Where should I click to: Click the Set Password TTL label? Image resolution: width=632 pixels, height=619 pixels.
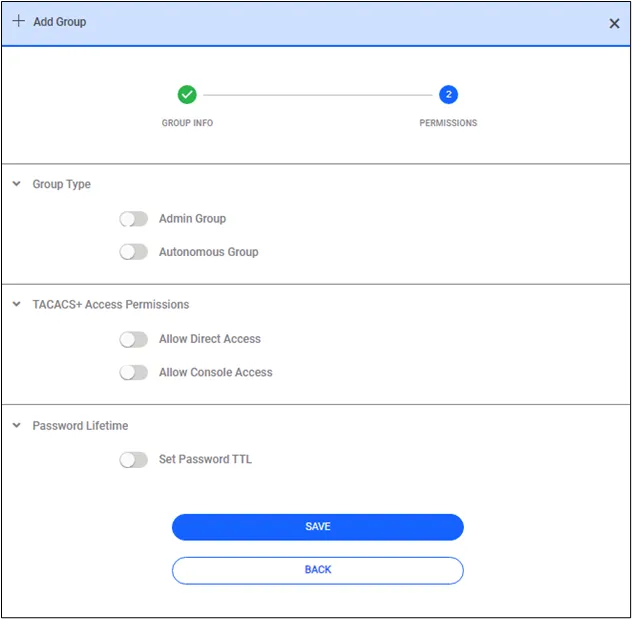(x=205, y=459)
